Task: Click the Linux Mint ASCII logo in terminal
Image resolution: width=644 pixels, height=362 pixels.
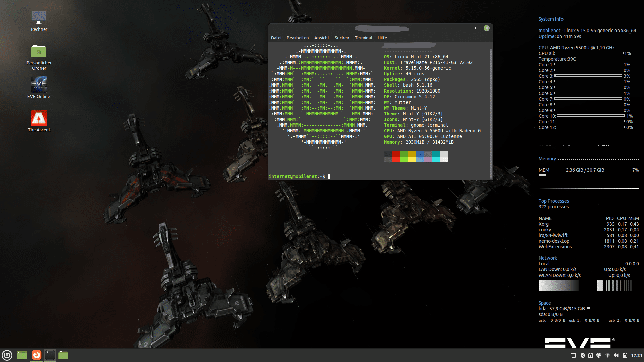Action: point(322,97)
